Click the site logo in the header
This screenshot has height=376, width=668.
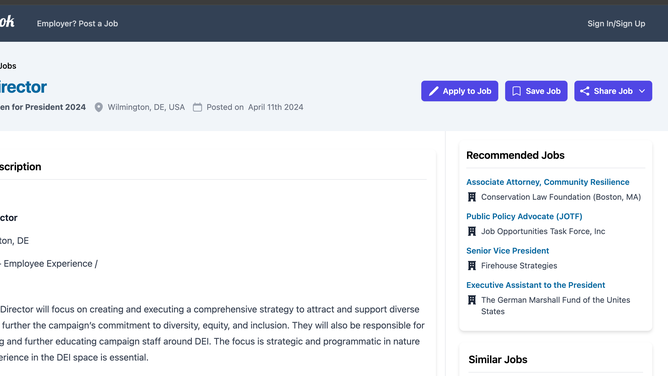coord(7,21)
